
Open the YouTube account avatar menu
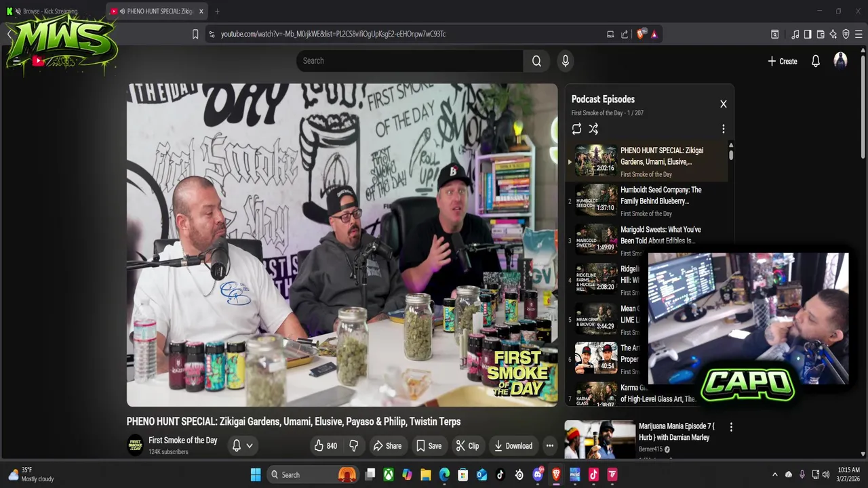pos(840,61)
